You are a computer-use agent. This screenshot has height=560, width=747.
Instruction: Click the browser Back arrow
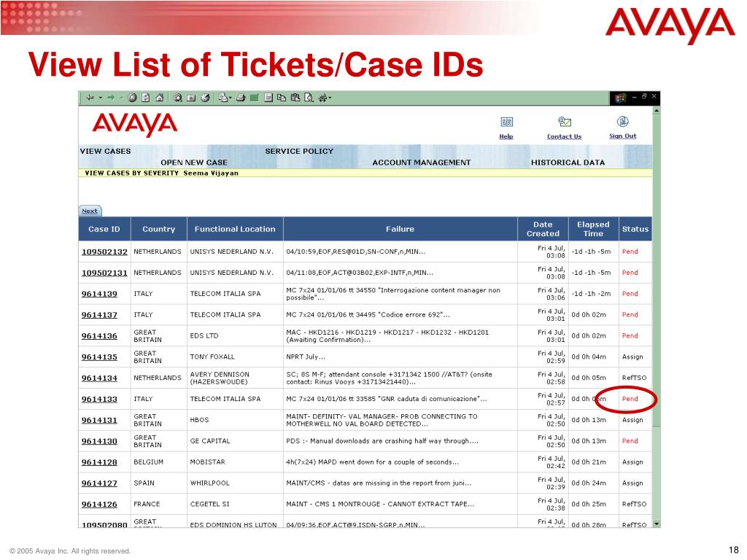pos(90,98)
